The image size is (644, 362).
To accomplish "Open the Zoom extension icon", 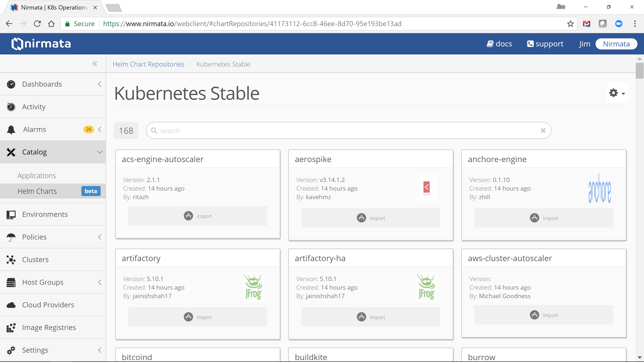I will coord(619,24).
